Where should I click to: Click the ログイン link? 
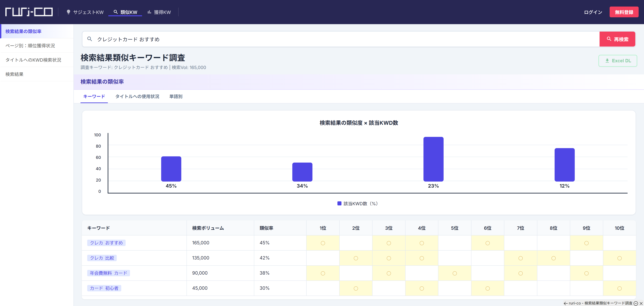(x=593, y=12)
